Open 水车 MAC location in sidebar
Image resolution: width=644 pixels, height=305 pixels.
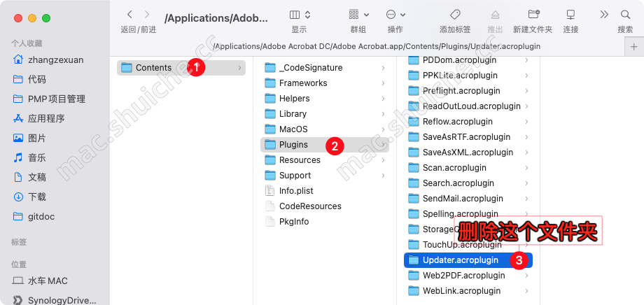click(x=48, y=281)
